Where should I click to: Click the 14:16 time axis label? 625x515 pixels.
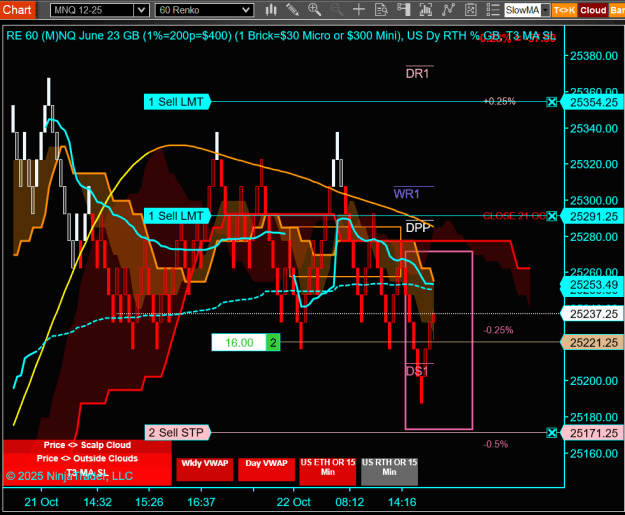(402, 502)
